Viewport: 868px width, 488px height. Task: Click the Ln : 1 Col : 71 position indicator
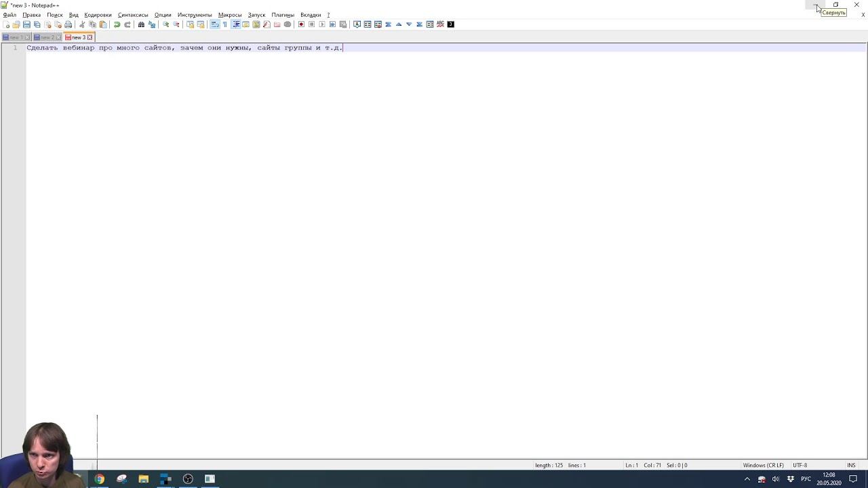643,465
